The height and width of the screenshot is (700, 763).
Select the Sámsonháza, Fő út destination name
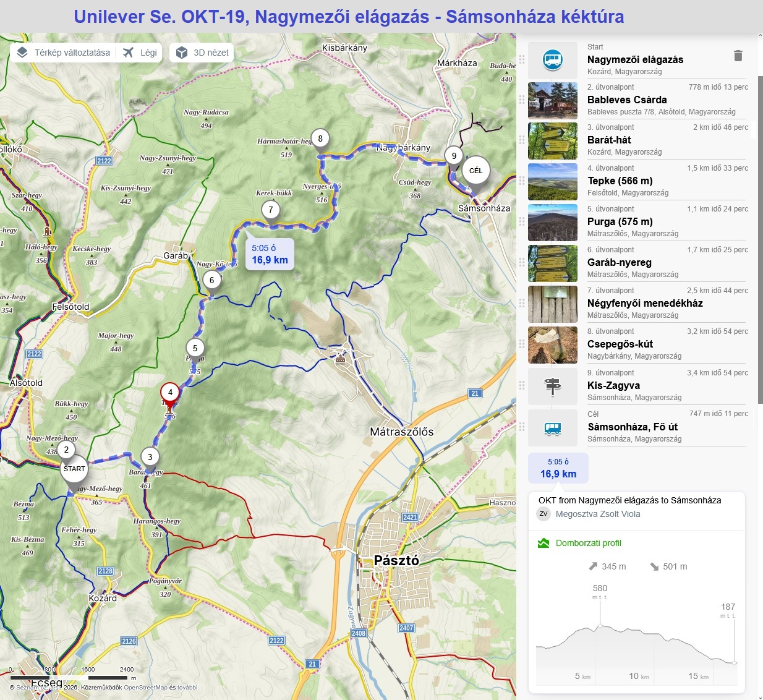(633, 427)
